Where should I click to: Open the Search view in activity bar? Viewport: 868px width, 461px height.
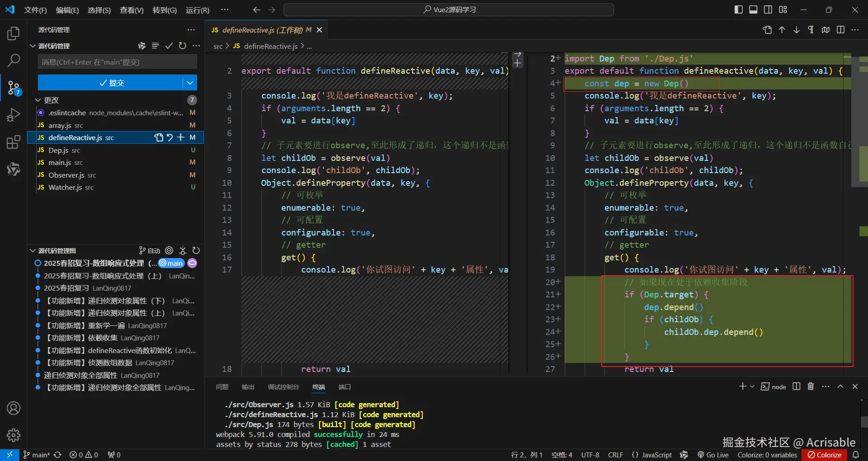(x=14, y=60)
